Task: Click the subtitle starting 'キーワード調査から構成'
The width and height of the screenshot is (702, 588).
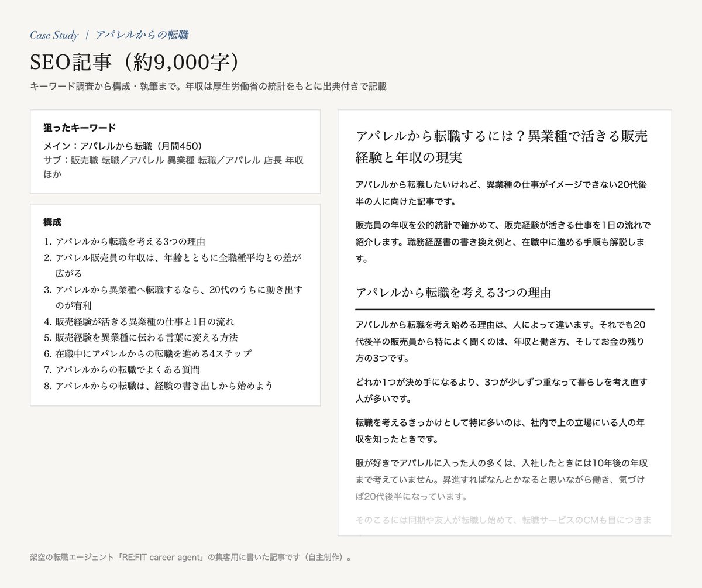Action: coord(208,87)
